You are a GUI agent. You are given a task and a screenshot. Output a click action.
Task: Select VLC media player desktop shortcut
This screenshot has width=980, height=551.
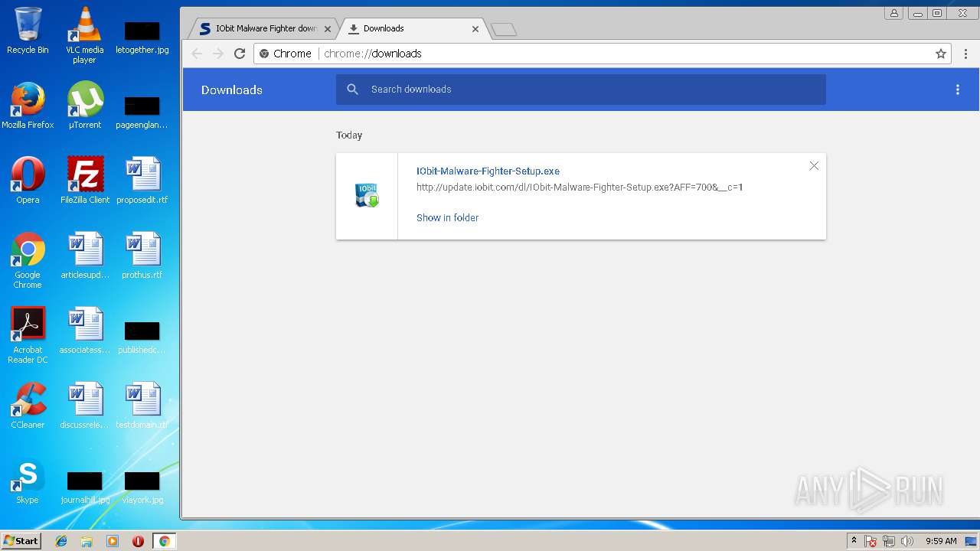[x=85, y=35]
